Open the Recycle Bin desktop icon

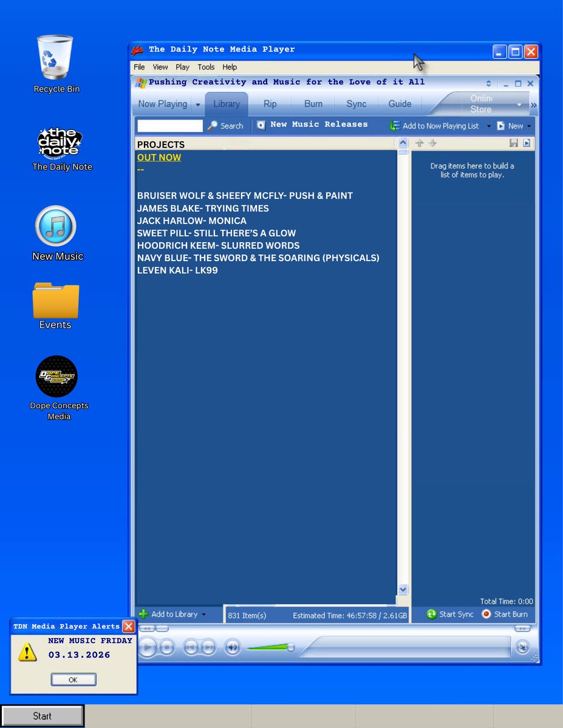tap(55, 57)
